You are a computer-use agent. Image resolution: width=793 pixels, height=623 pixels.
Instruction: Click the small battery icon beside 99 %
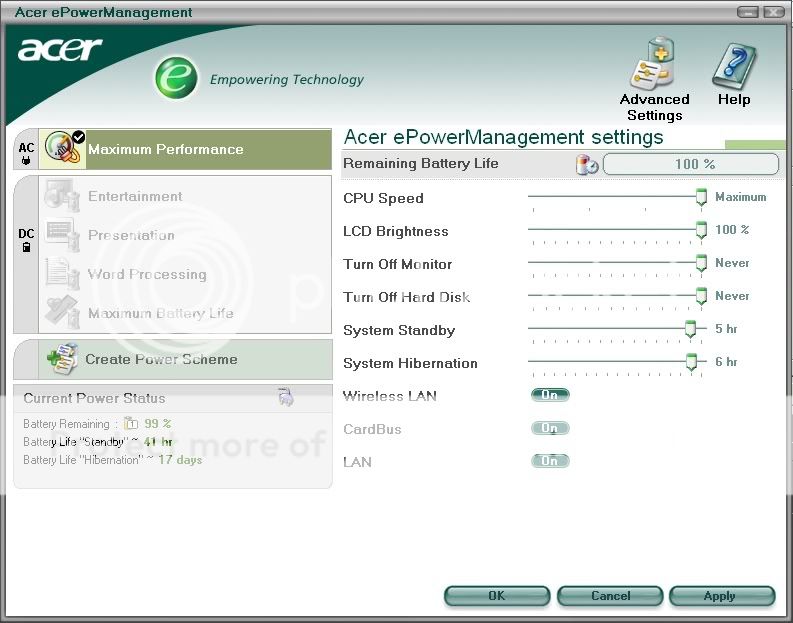(131, 423)
